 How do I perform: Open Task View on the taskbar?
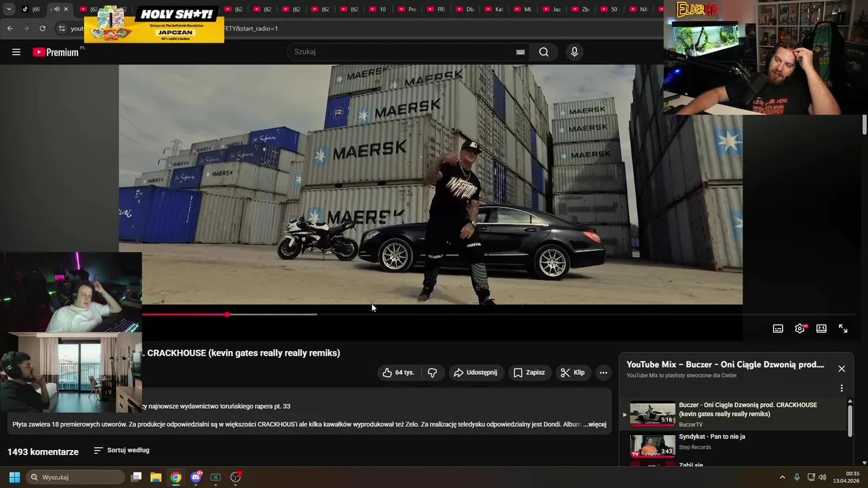click(136, 477)
